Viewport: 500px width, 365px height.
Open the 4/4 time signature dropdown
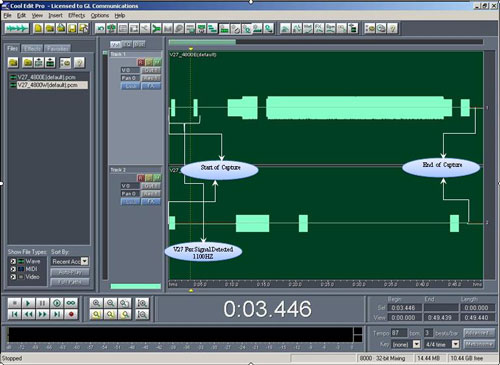pyautogui.click(x=455, y=344)
